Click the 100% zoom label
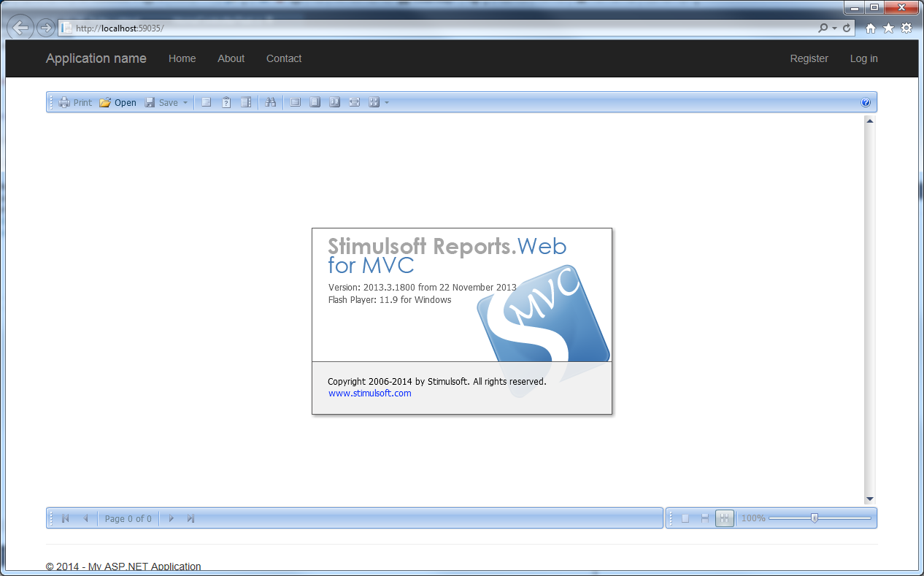 coord(753,518)
